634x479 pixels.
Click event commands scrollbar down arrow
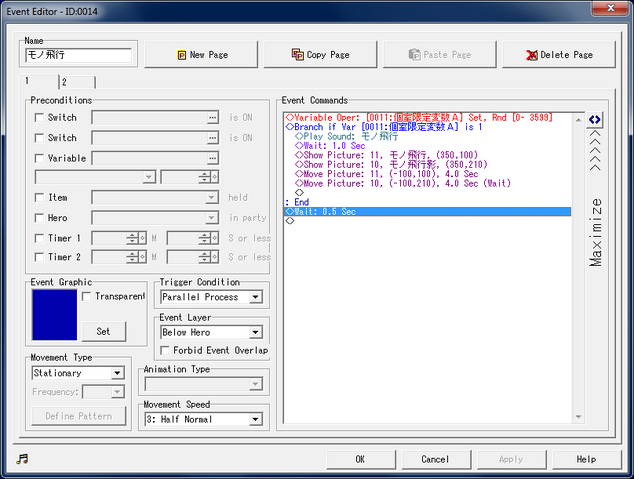point(579,417)
